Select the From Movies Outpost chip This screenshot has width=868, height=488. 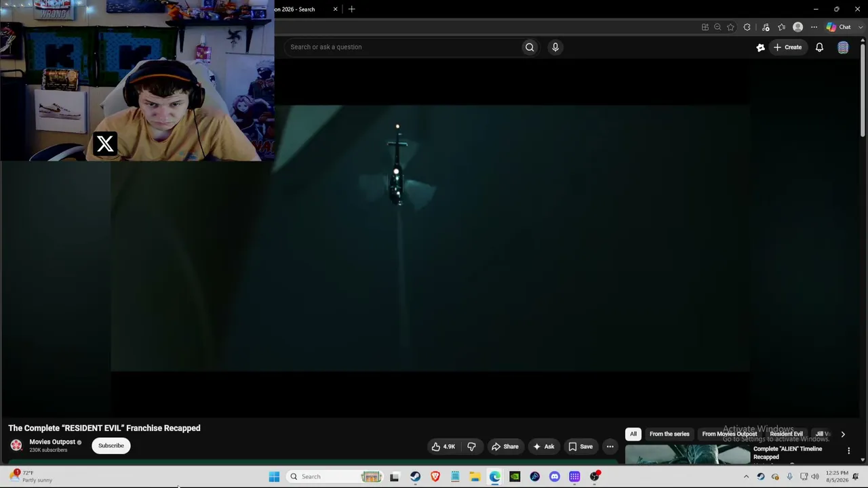[x=730, y=434]
